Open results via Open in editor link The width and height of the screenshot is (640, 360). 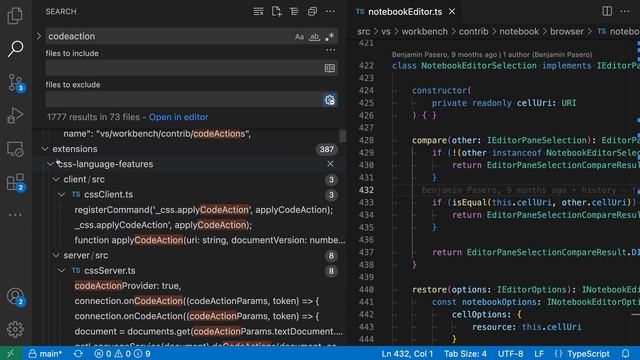[x=178, y=117]
